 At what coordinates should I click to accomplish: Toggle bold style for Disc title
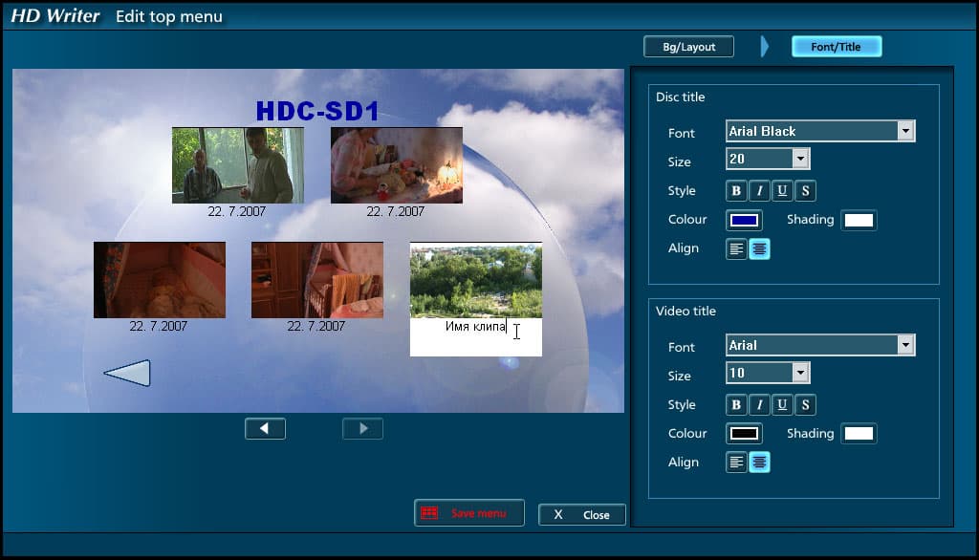click(x=736, y=191)
